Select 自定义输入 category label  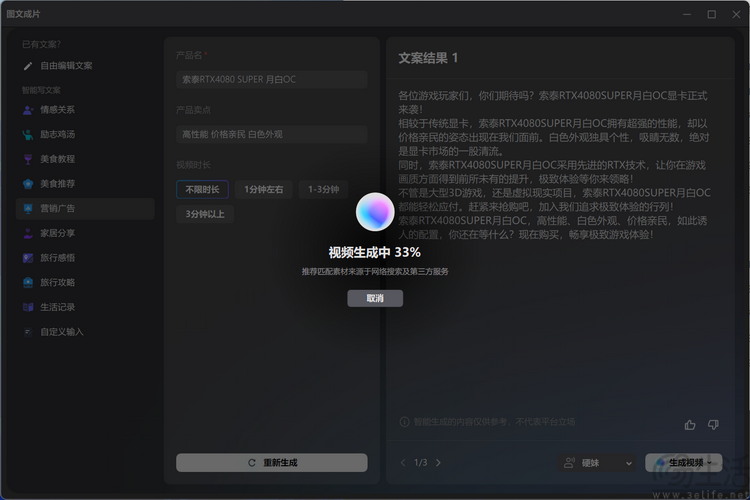(x=62, y=332)
